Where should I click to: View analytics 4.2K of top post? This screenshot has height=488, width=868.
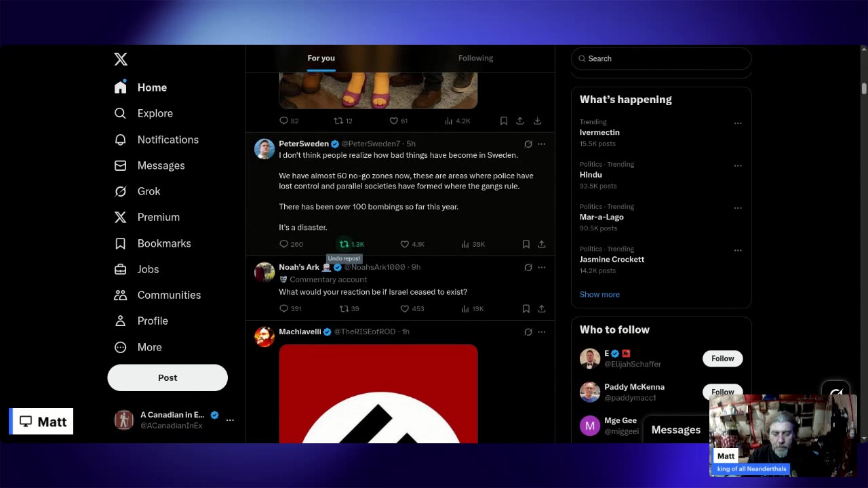click(x=458, y=121)
